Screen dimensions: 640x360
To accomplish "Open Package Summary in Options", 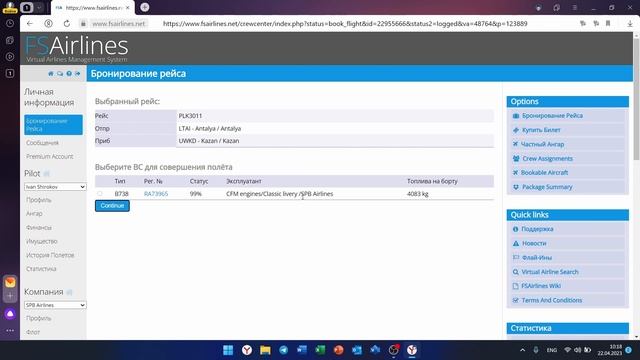I will tap(547, 187).
